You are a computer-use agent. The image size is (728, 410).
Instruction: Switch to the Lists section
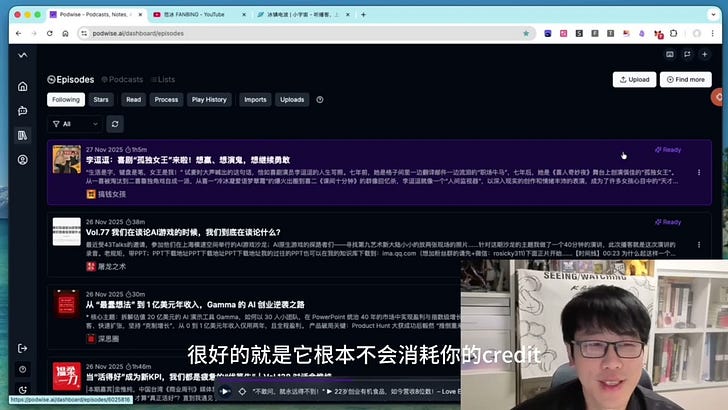(163, 80)
